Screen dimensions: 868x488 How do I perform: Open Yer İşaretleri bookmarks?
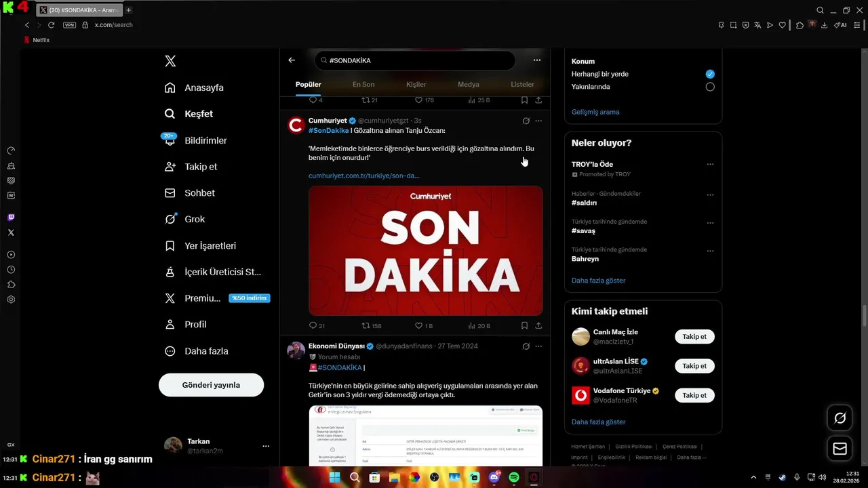(x=200, y=245)
